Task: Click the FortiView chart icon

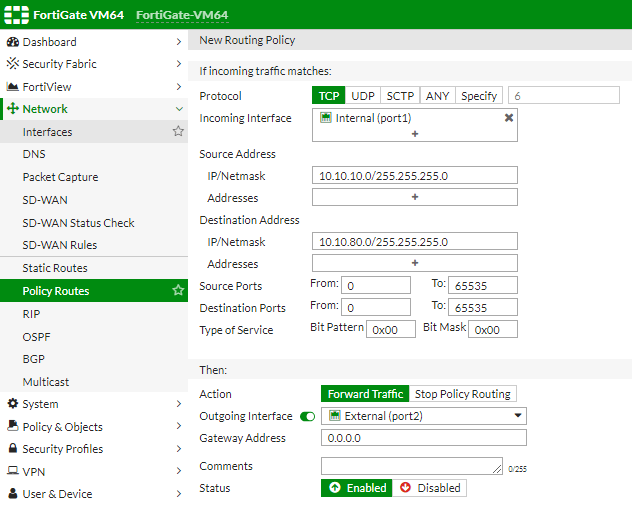Action: 13,87
